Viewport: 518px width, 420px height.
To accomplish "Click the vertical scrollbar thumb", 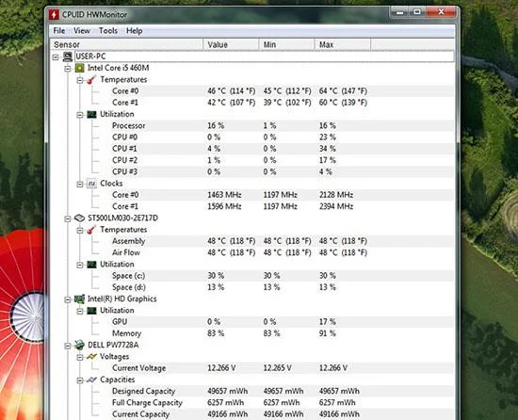I will 458,96.
